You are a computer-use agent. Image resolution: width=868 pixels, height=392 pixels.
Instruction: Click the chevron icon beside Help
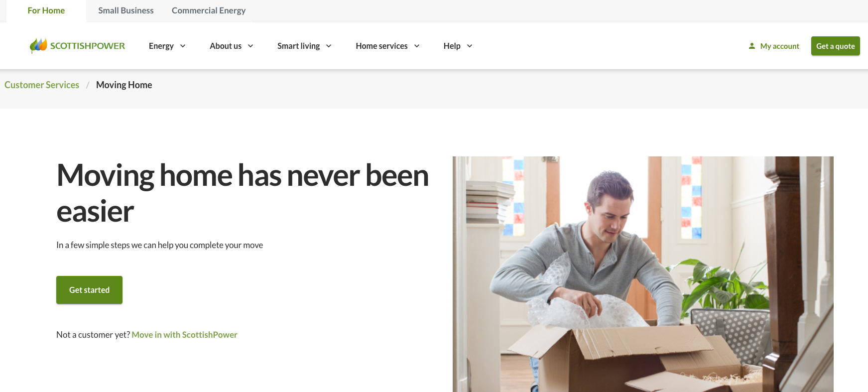[470, 46]
